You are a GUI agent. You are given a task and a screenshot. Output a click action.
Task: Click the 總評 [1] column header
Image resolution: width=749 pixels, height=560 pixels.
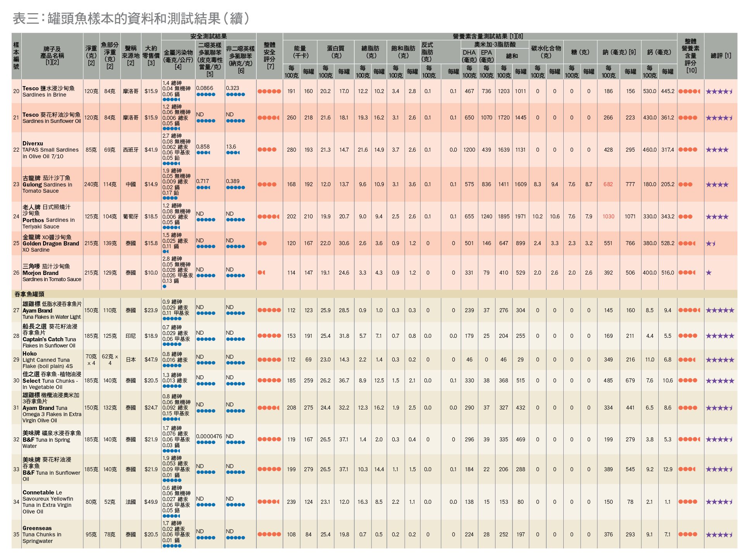coord(721,55)
